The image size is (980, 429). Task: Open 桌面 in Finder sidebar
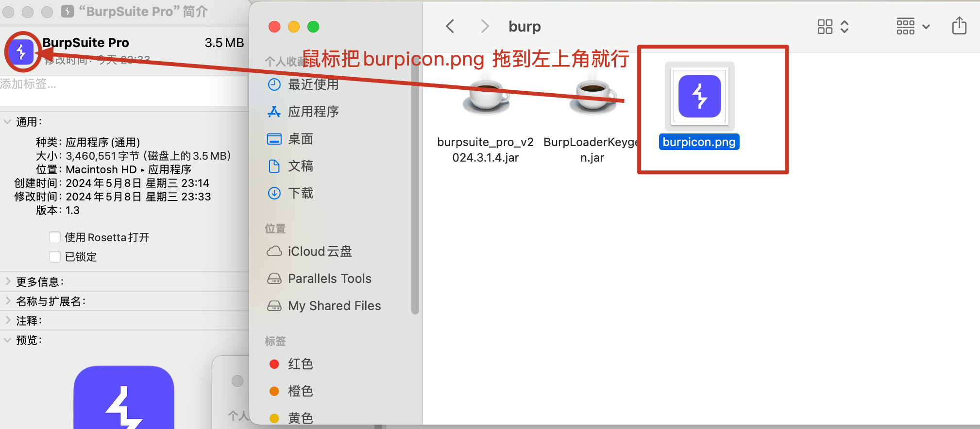click(x=301, y=139)
